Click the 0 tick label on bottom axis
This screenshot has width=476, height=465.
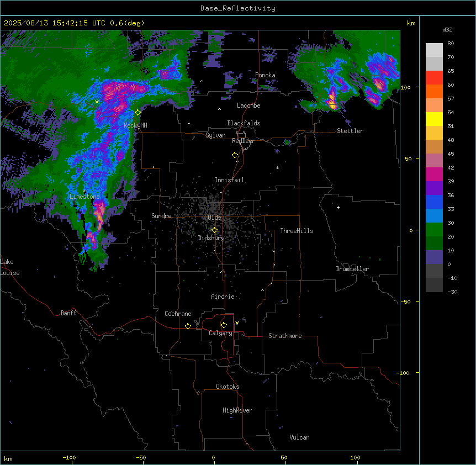[213, 457]
